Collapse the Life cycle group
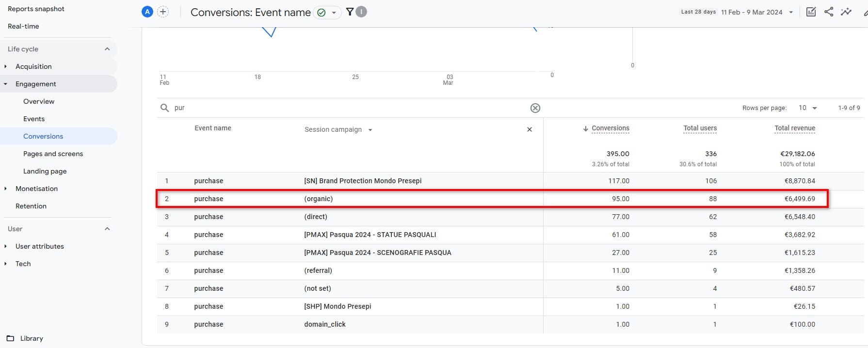The width and height of the screenshot is (868, 348). (x=107, y=49)
